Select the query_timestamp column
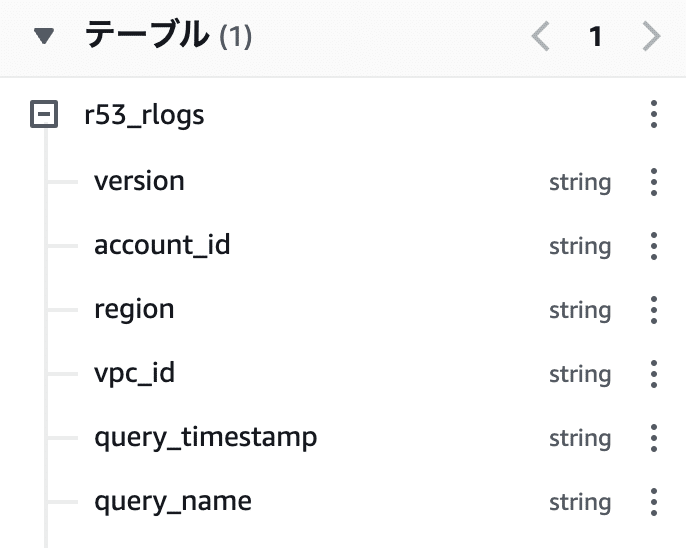 tap(206, 438)
